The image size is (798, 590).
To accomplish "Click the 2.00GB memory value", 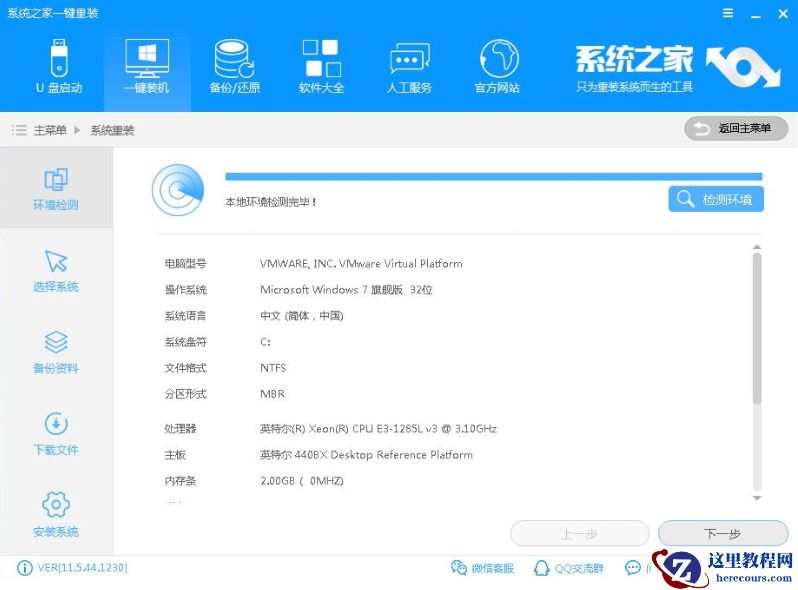I will pyautogui.click(x=302, y=481).
